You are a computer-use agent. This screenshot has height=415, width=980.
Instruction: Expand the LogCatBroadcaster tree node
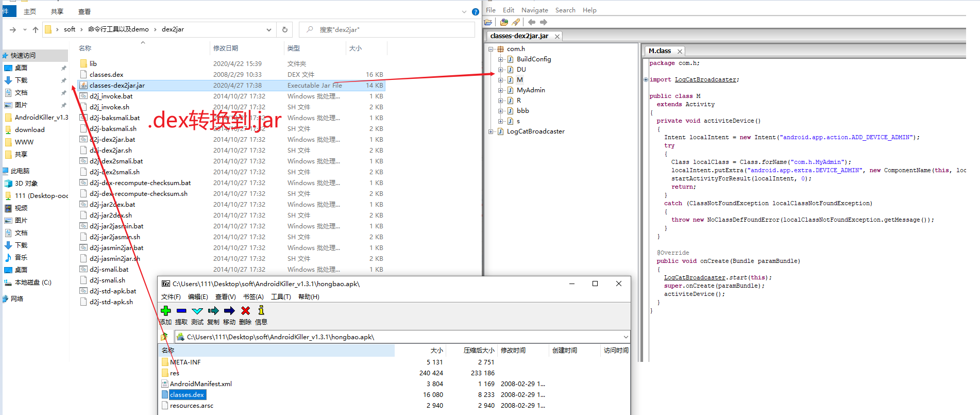click(x=491, y=131)
